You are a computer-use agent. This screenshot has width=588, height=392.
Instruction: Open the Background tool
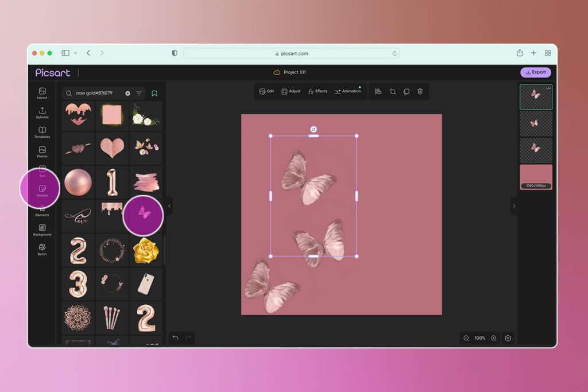42,230
